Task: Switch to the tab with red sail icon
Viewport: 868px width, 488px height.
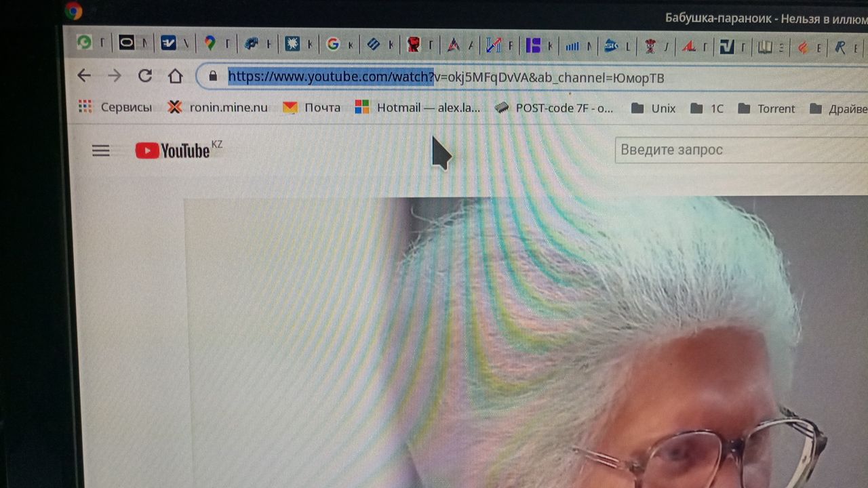Action: [690, 47]
